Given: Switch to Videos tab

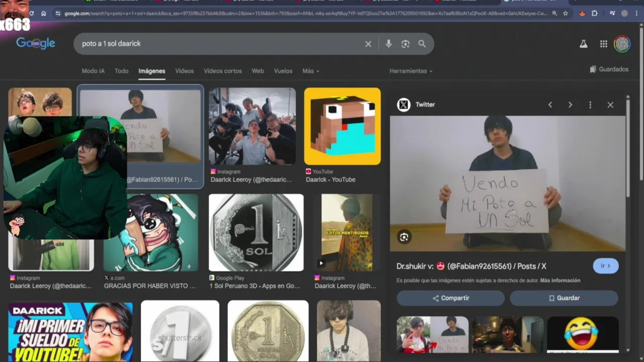Looking at the screenshot, I should 185,71.
